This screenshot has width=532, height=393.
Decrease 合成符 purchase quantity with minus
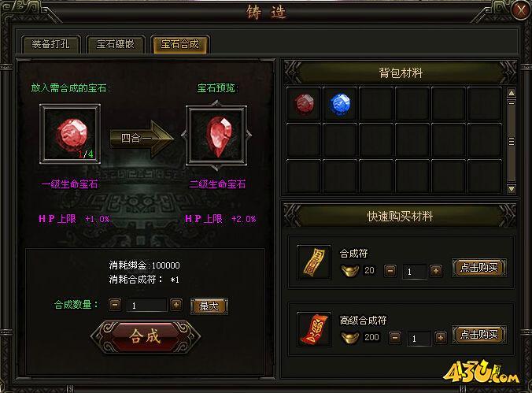[390, 271]
